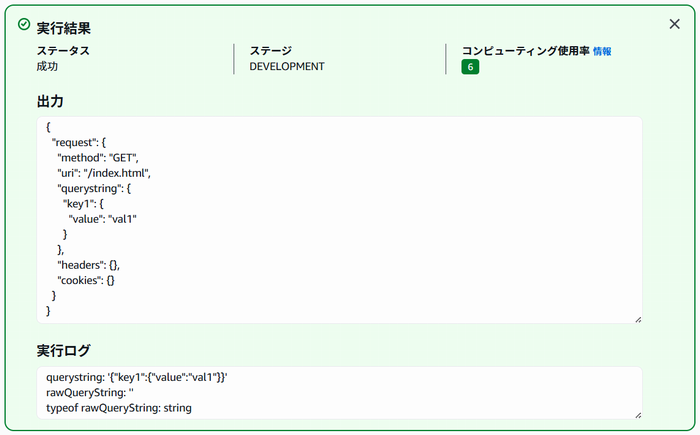Grab the output box resize handle
Screen dimensions: 700x435
(x=638, y=319)
